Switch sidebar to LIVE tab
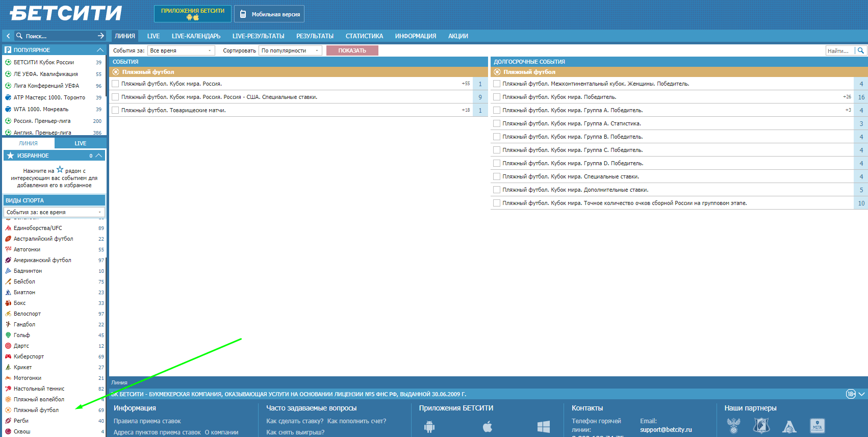Screen dimensions: 868x437 [x=81, y=143]
